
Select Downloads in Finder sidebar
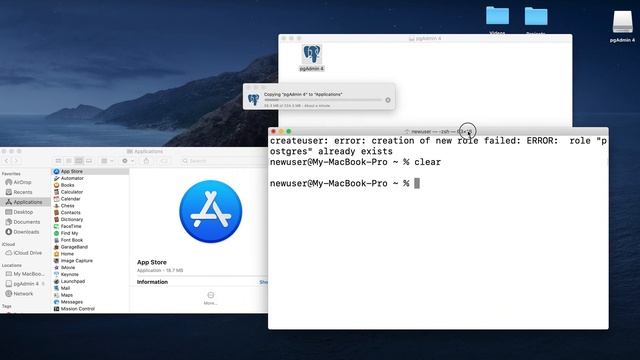click(x=25, y=232)
